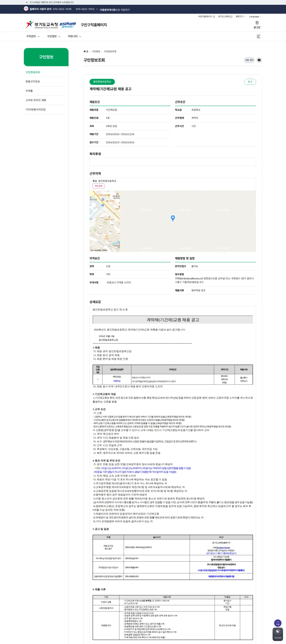286x644 pixels.
Task: Expand the 구인정보 top menu
Action: [x=53, y=36]
